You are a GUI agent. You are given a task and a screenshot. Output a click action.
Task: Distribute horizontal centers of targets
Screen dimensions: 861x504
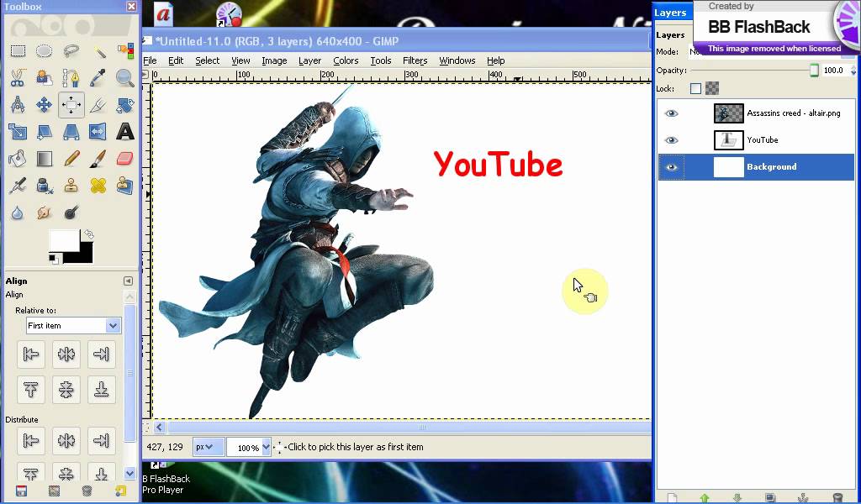click(x=66, y=440)
